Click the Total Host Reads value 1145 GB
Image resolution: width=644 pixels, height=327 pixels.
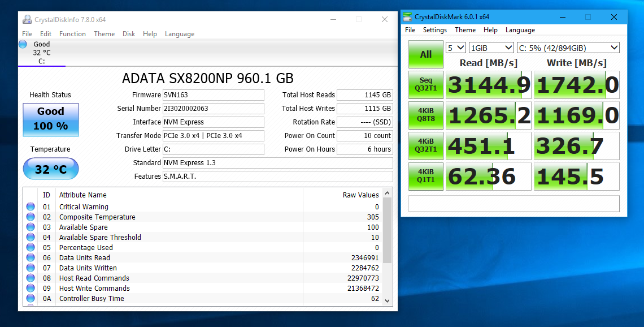365,94
